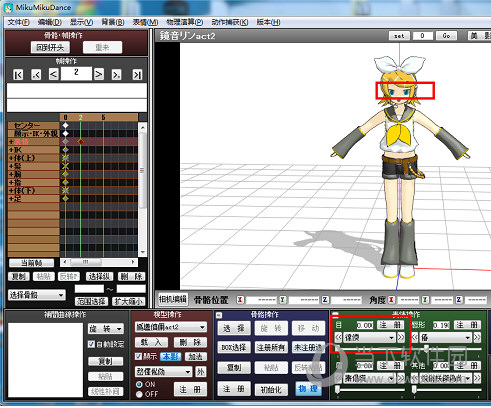
Task: Click angle Y label
Action: click(x=425, y=300)
